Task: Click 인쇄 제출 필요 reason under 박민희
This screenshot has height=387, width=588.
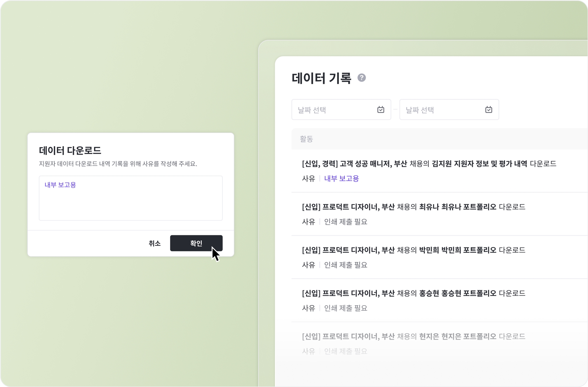Action: (x=345, y=265)
